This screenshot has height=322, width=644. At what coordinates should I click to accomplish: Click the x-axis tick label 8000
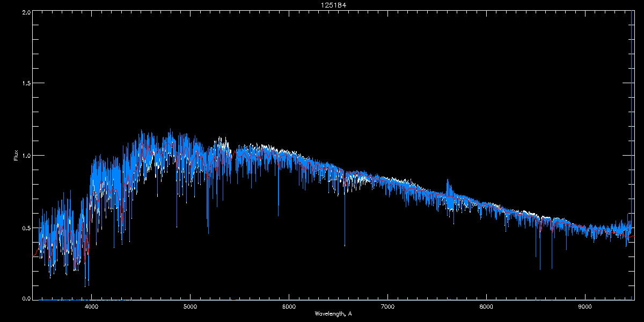click(486, 307)
